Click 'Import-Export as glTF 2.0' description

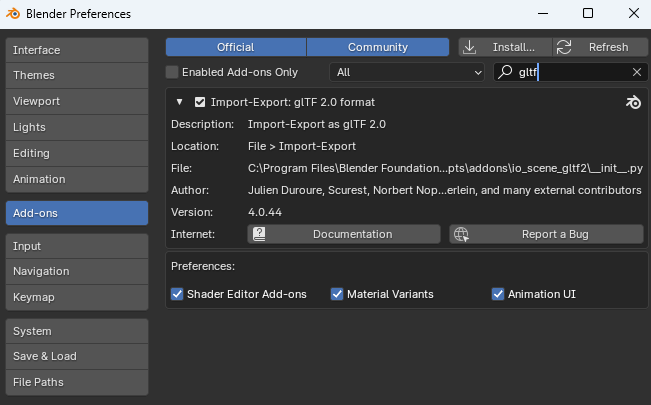point(317,124)
